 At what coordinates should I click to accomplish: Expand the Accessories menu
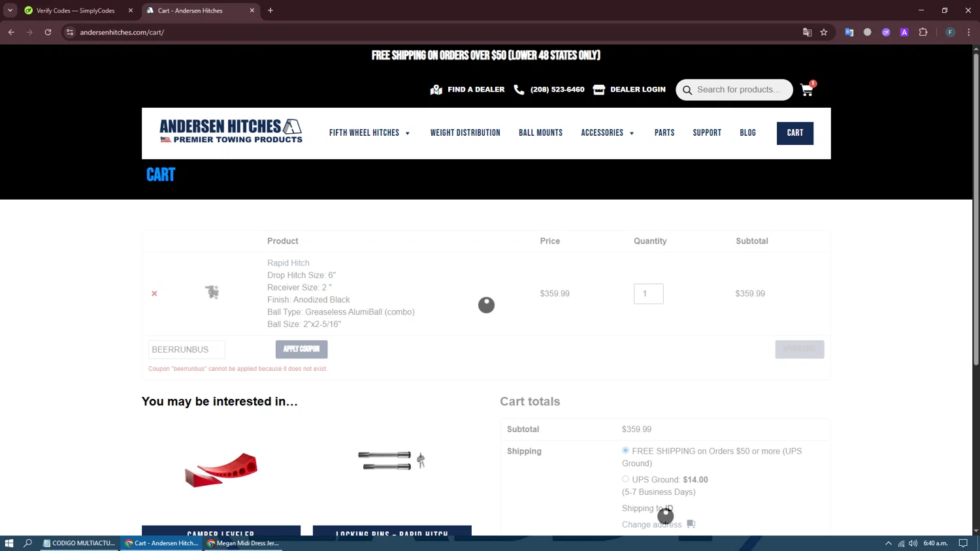tap(608, 133)
